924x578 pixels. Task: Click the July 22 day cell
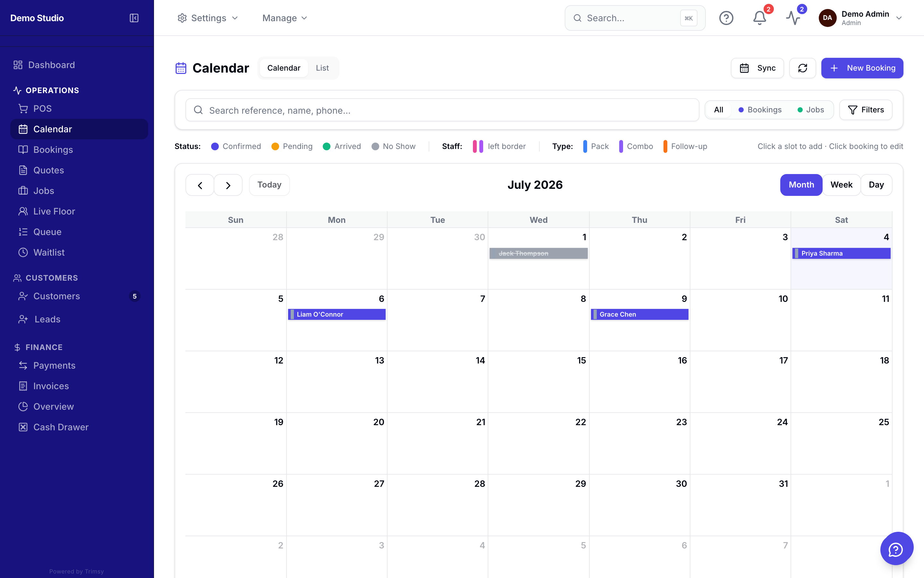538,443
